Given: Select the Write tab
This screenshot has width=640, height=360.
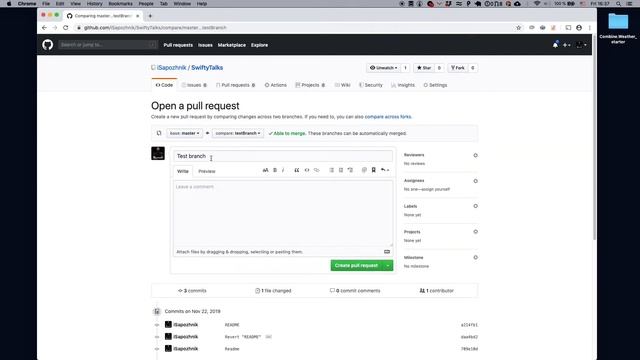Looking at the screenshot, I should click(x=183, y=171).
